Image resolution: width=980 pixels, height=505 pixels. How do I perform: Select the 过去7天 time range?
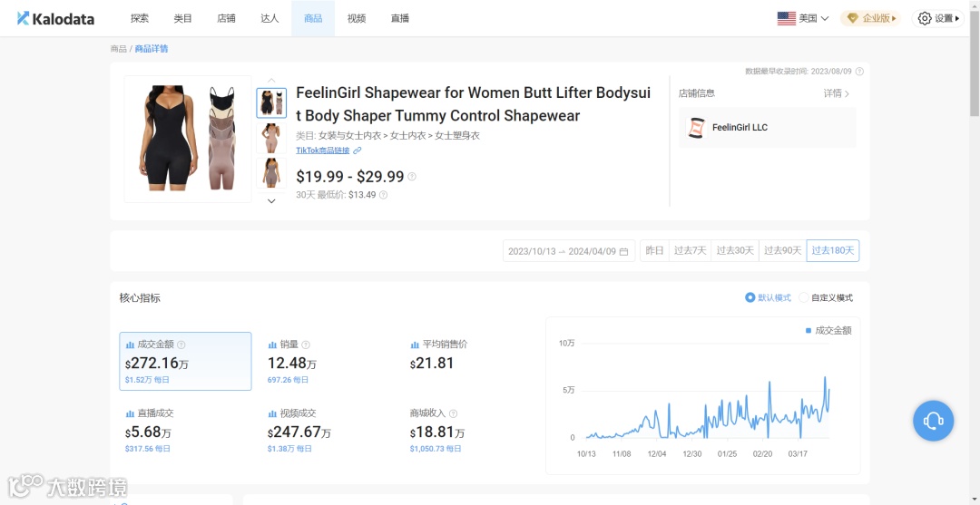pyautogui.click(x=690, y=251)
